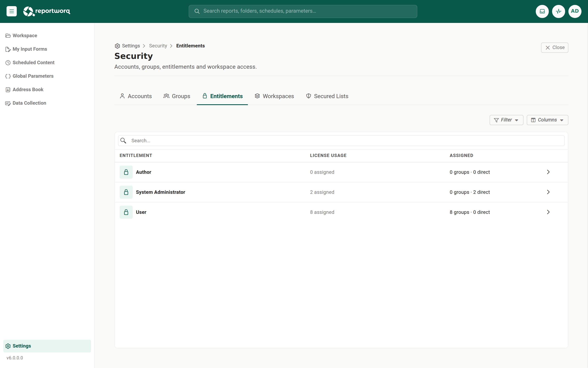Click '0 assigned' license usage value

[x=322, y=172]
